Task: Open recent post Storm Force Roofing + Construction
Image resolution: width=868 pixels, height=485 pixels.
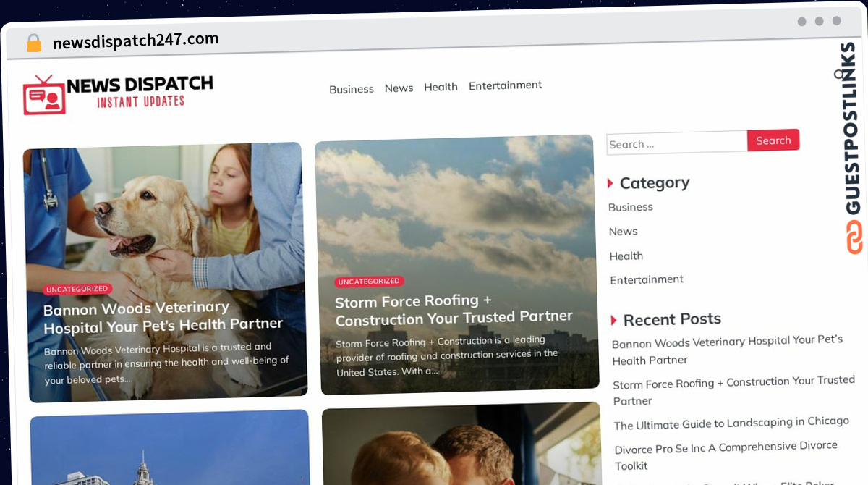Action: pos(734,391)
